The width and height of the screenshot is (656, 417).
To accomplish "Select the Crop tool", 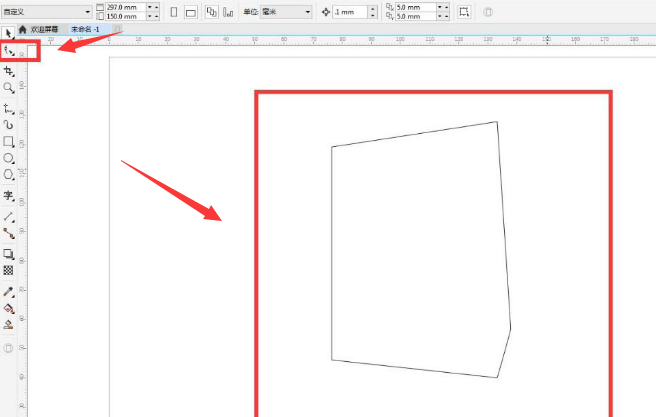I will click(x=8, y=71).
